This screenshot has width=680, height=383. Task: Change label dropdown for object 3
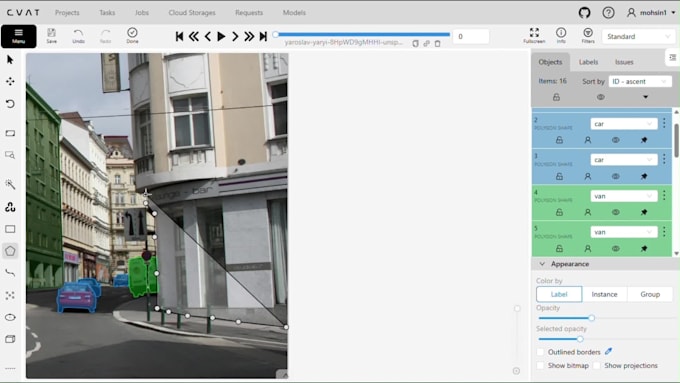point(624,160)
